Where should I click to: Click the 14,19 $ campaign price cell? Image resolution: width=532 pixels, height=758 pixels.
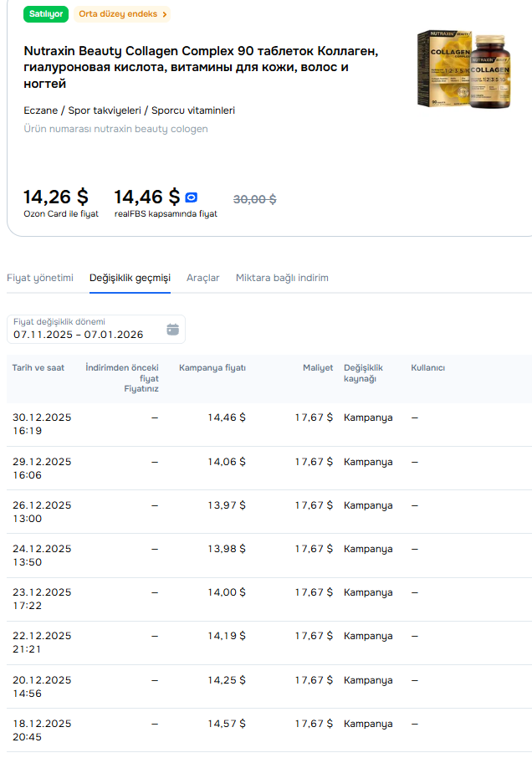pyautogui.click(x=227, y=636)
